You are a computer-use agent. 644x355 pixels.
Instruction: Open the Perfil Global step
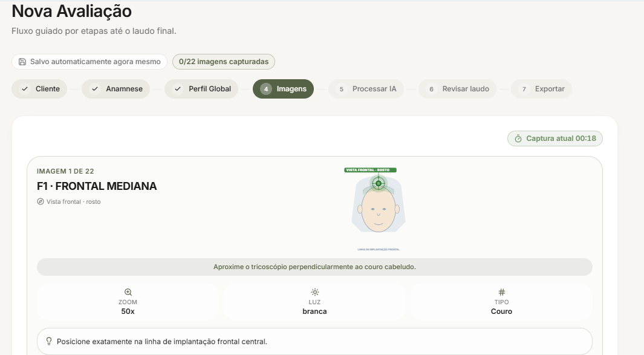click(x=201, y=89)
